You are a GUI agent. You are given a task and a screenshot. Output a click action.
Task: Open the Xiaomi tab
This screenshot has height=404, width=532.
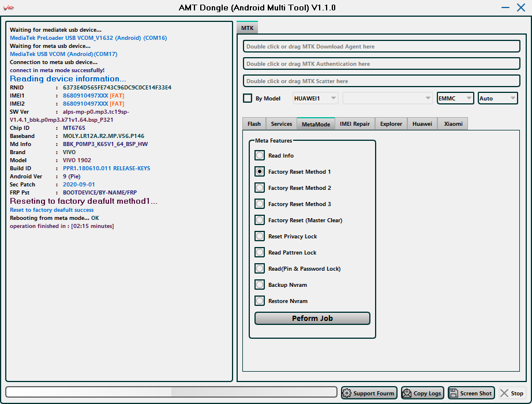[452, 124]
